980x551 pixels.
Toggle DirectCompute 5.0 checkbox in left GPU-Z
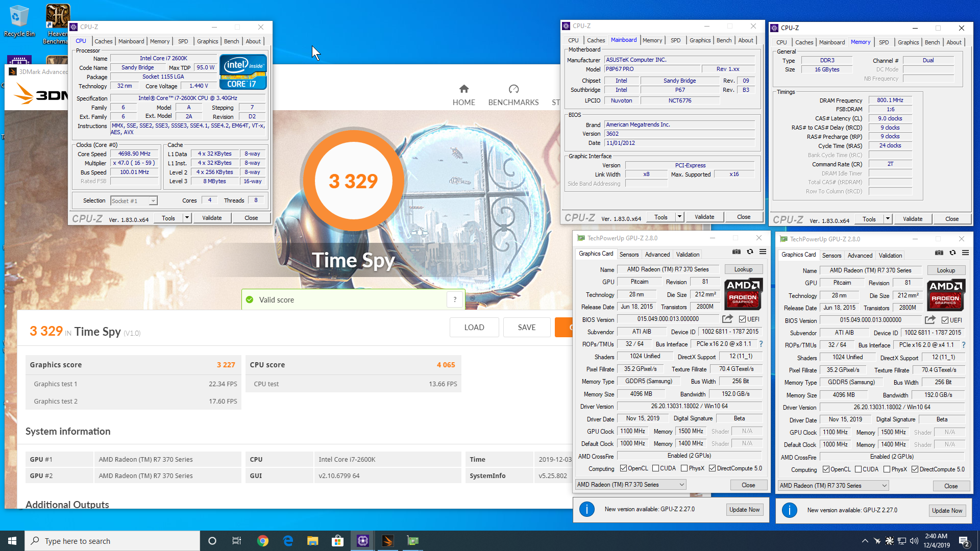click(712, 468)
